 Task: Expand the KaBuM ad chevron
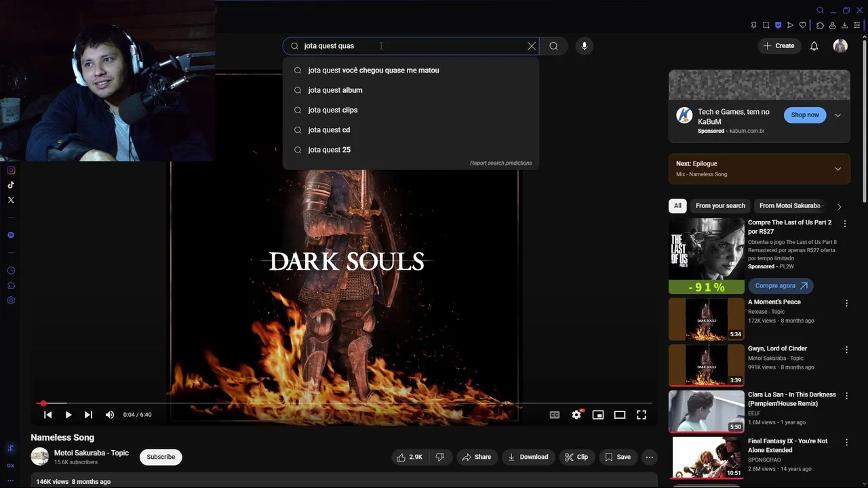[838, 115]
